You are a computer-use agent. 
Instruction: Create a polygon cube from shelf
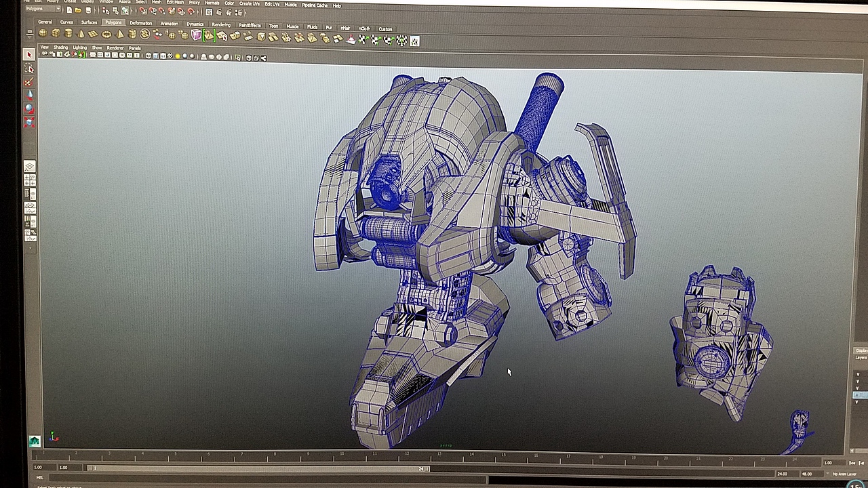pos(56,33)
